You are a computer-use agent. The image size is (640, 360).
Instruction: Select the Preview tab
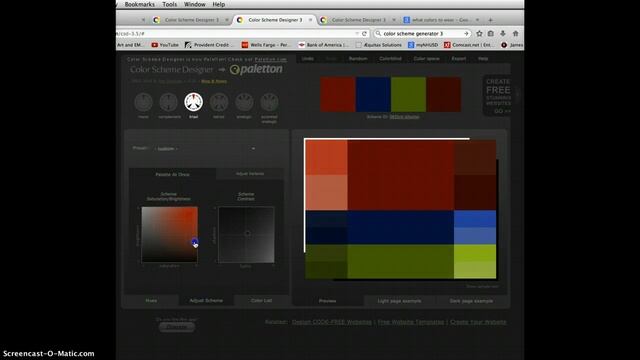pyautogui.click(x=327, y=301)
